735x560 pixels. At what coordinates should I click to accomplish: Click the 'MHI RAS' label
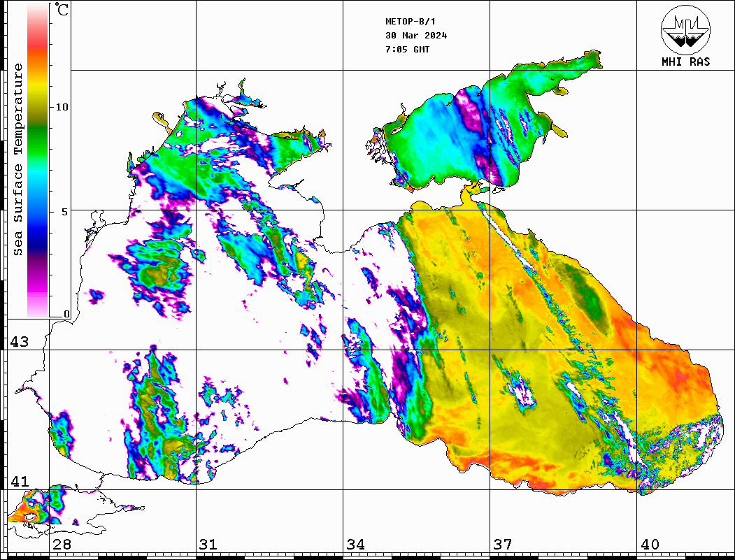coord(686,62)
